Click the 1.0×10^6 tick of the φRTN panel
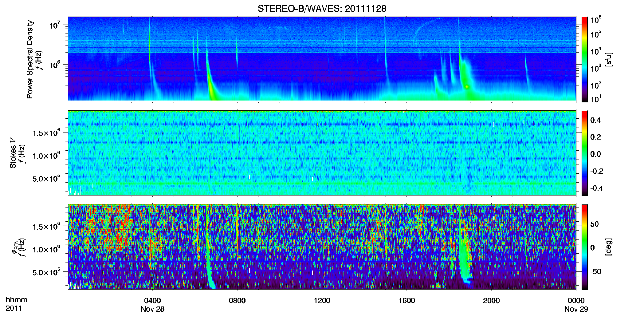644x332 pixels. [x=46, y=249]
